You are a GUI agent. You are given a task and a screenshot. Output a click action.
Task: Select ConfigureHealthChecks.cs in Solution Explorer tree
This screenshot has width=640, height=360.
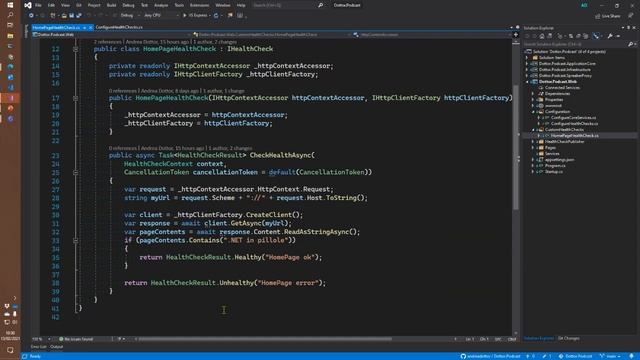(x=574, y=124)
